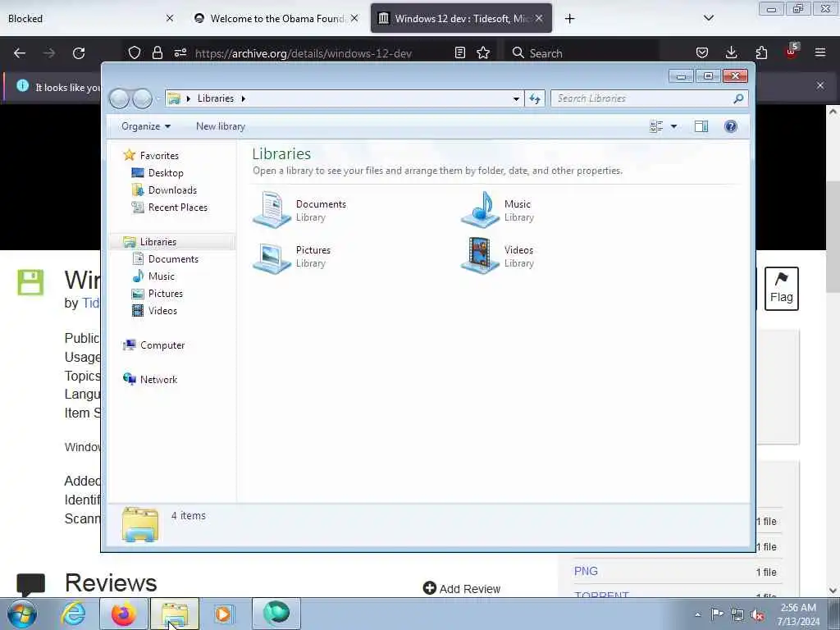Click Add Review link
Viewport: 840px width, 630px height.
click(462, 589)
